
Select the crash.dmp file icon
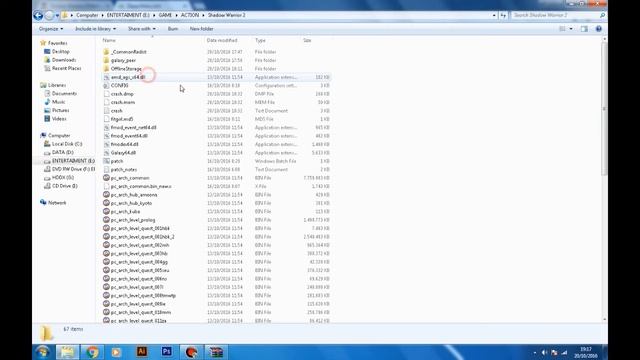[106, 94]
